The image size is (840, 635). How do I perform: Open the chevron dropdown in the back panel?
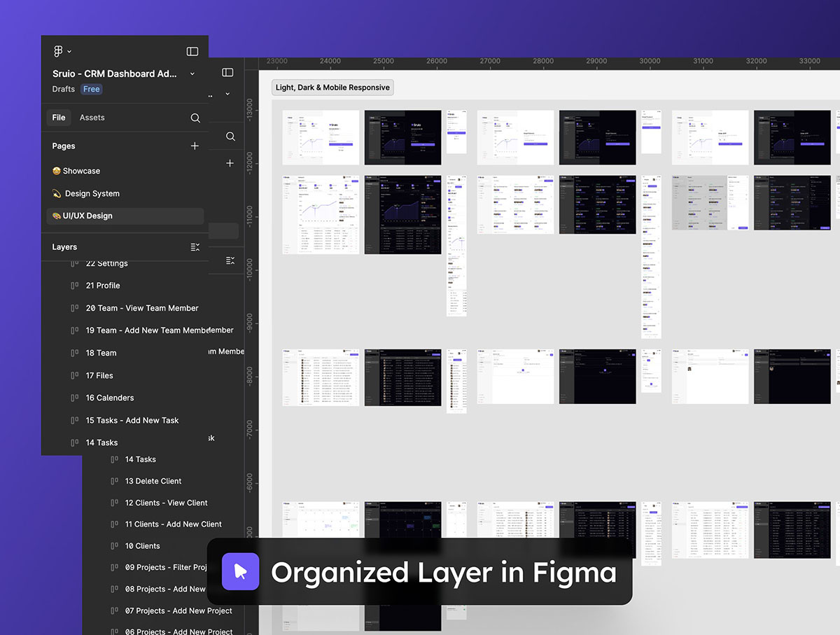coord(227,93)
